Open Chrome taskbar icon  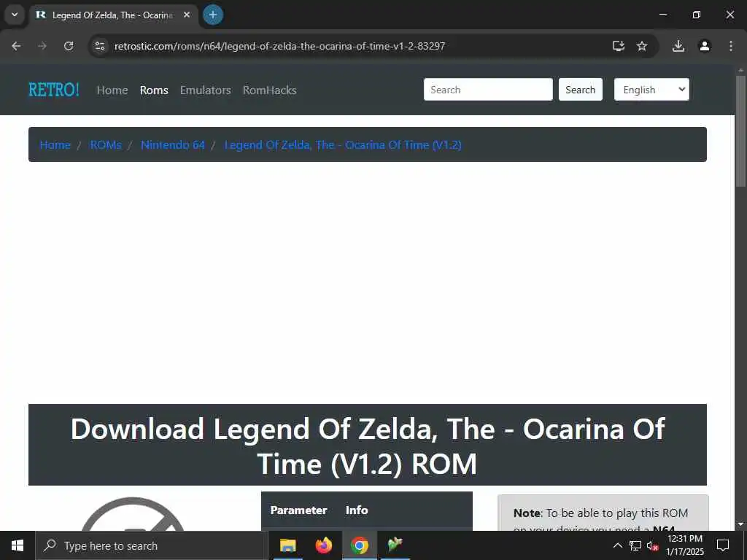(x=360, y=545)
